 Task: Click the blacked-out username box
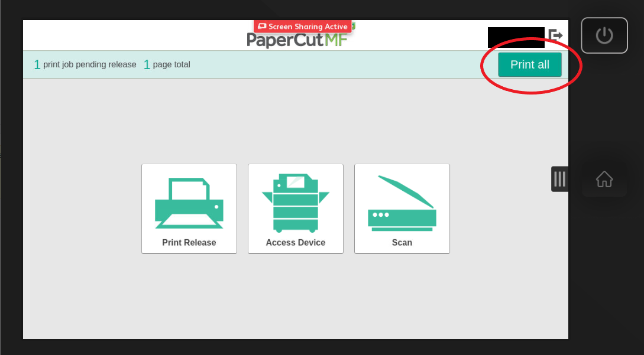[516, 37]
